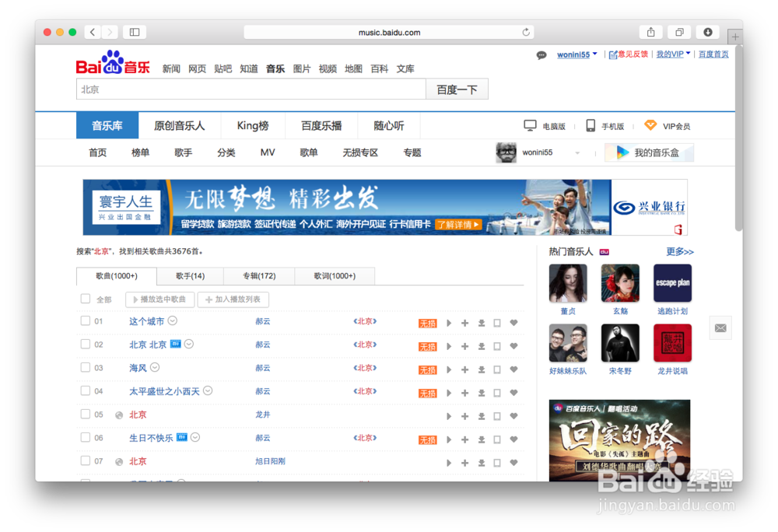Expand options arrow next to 海风
Screen dimensions: 778x532
pos(155,367)
